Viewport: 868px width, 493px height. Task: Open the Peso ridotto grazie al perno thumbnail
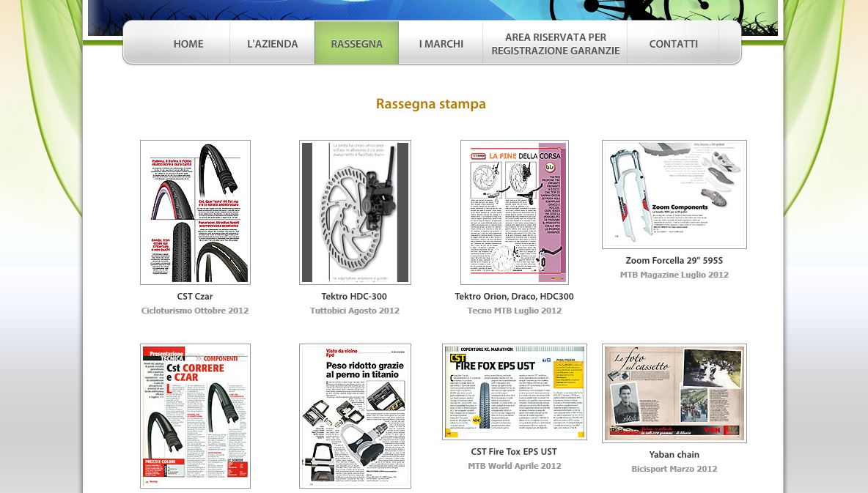point(355,416)
